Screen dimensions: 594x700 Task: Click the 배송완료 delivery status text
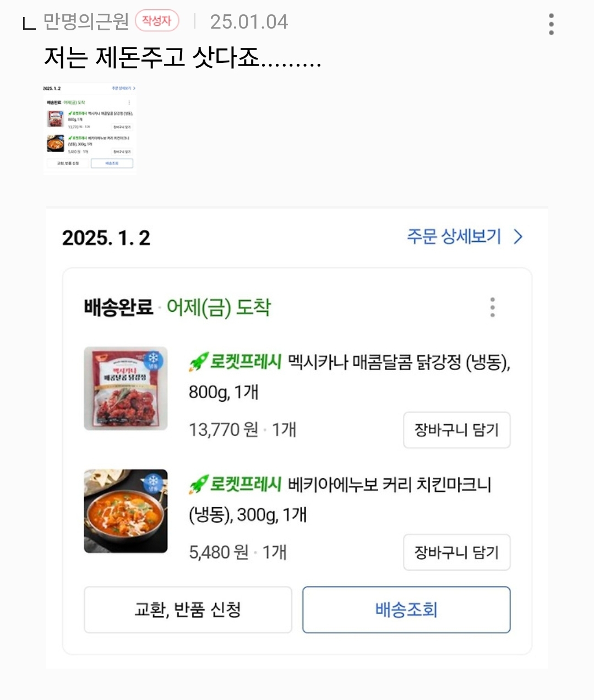point(118,307)
